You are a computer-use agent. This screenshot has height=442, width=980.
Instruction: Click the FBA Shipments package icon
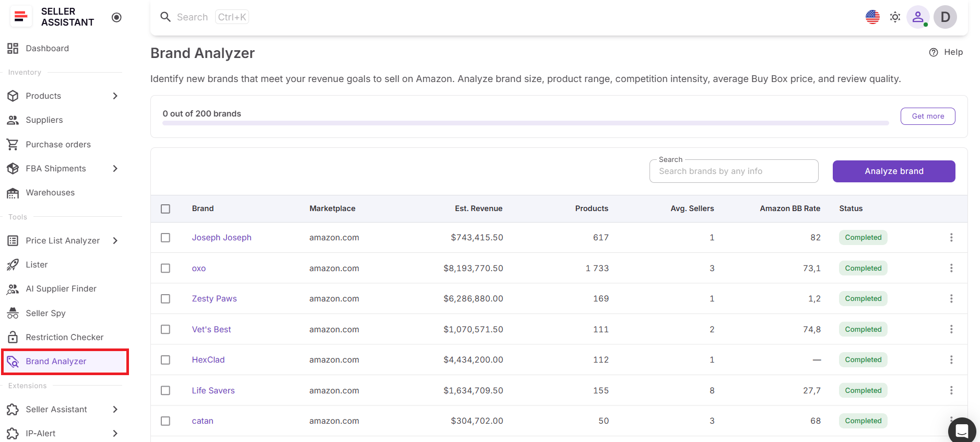[13, 169]
